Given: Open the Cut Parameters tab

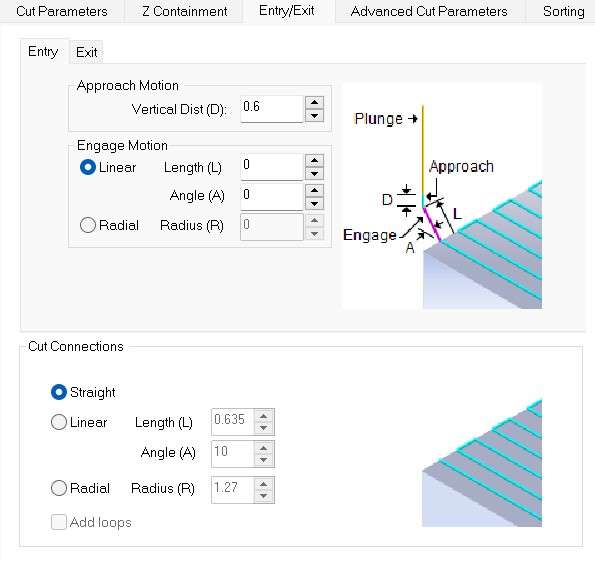Looking at the screenshot, I should tap(61, 11).
